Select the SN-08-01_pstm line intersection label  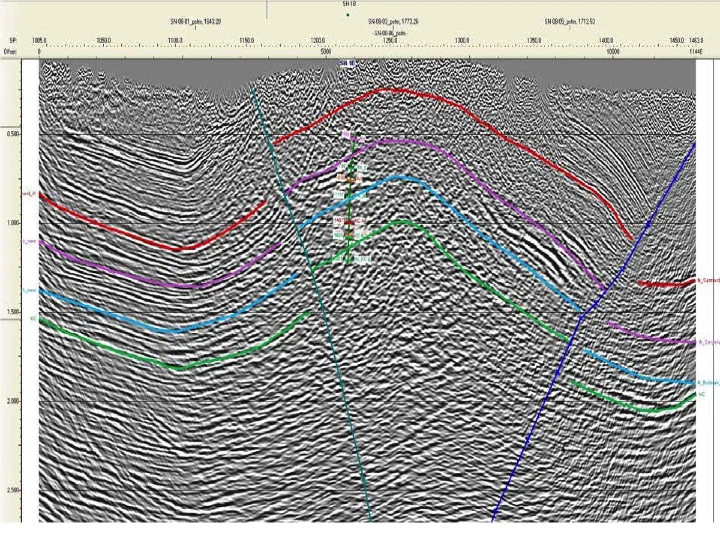(196, 22)
